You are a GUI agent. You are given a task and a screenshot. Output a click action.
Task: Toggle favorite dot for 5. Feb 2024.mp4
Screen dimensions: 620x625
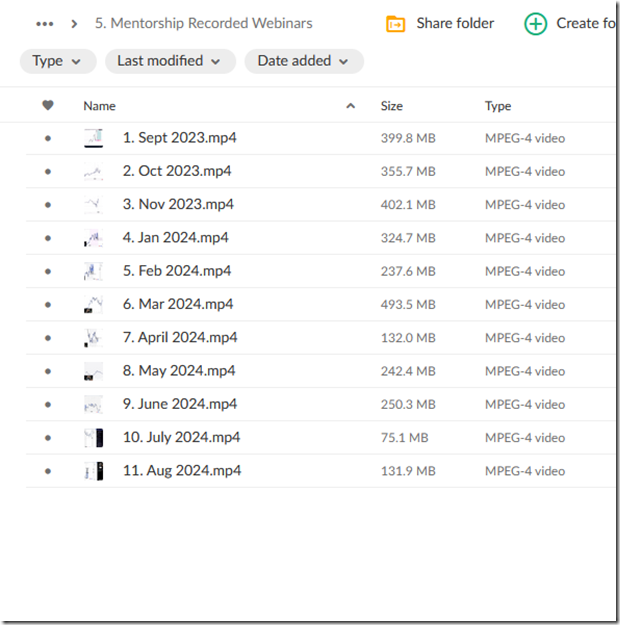click(47, 272)
